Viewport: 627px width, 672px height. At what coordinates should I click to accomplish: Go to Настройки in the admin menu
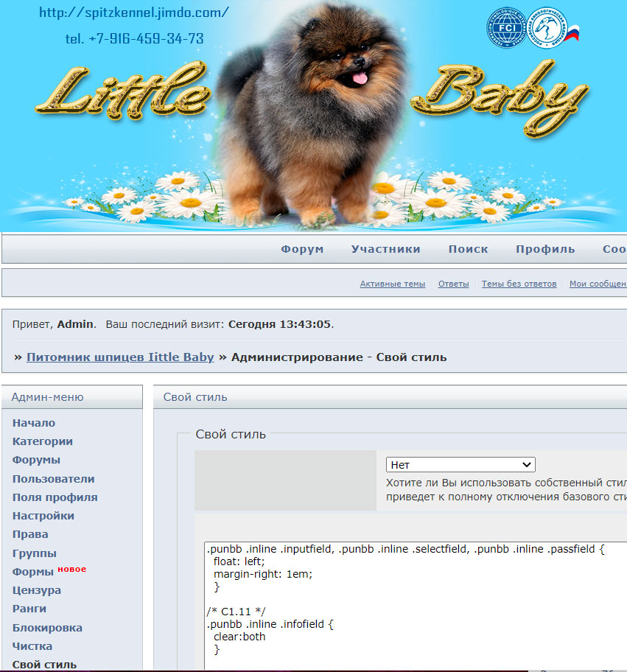[x=43, y=516]
